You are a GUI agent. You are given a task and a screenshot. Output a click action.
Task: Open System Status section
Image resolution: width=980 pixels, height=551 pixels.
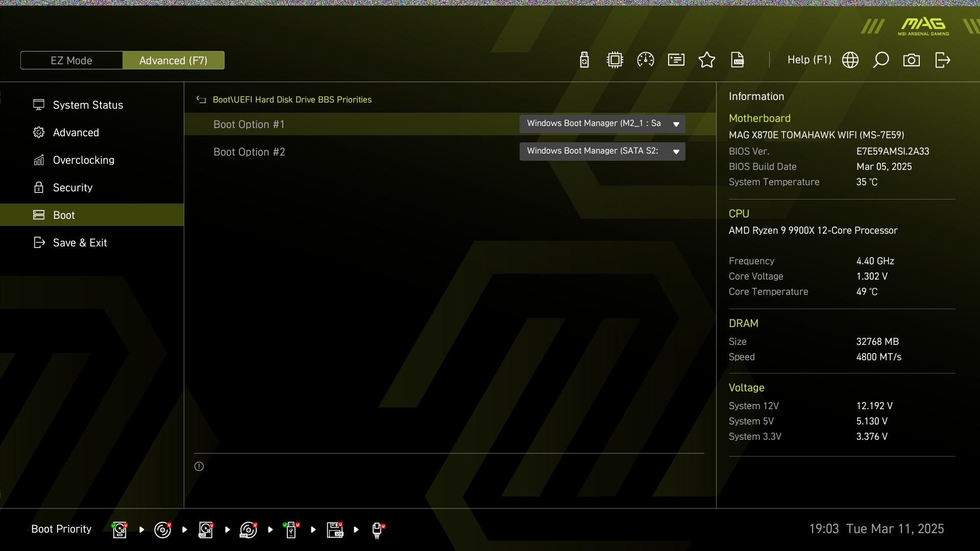coord(88,105)
